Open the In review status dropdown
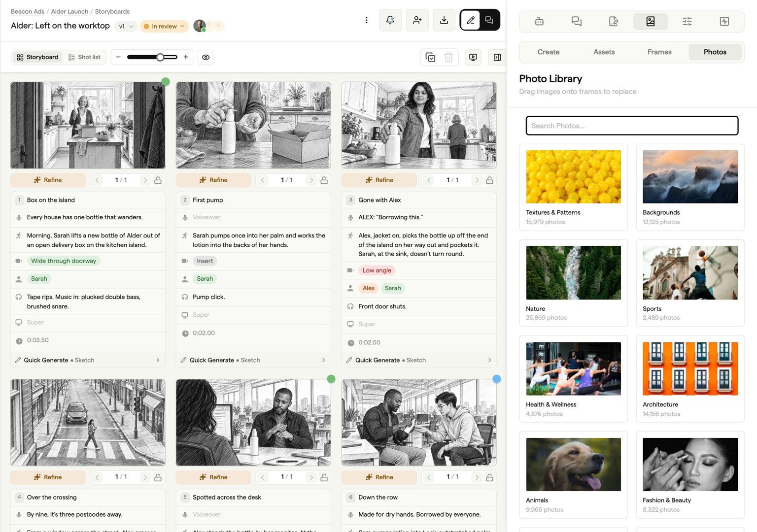 point(164,26)
